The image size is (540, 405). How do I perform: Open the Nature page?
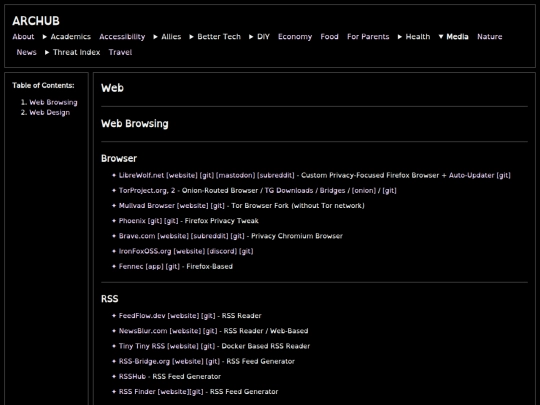point(489,37)
